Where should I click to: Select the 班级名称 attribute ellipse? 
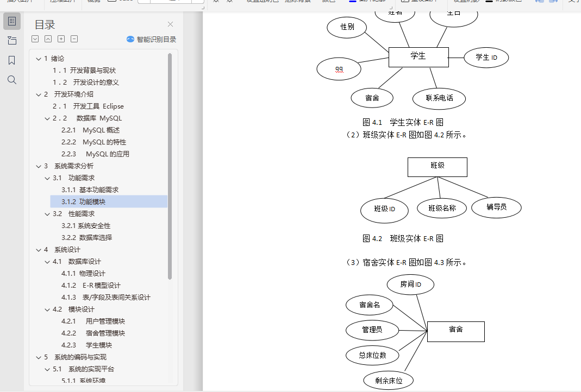442,208
